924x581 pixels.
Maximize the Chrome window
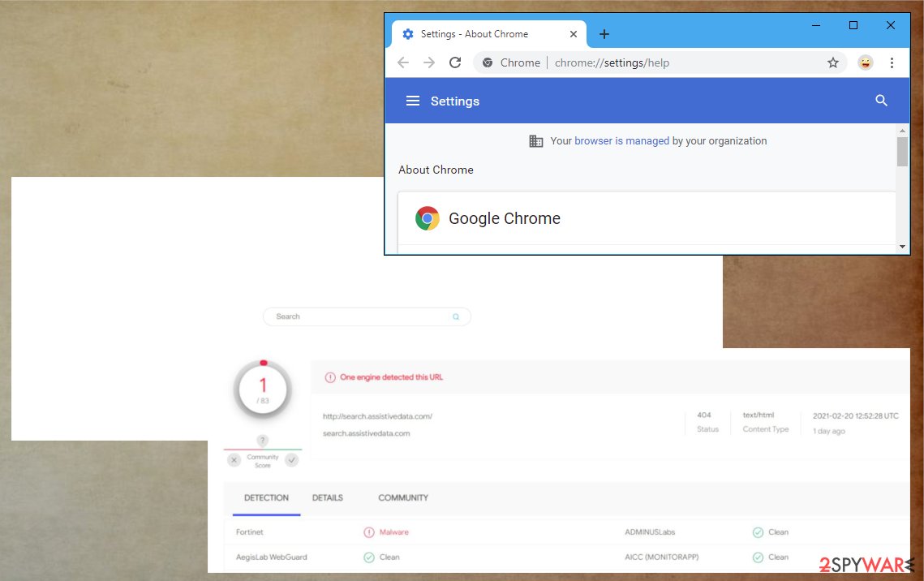pyautogui.click(x=853, y=25)
